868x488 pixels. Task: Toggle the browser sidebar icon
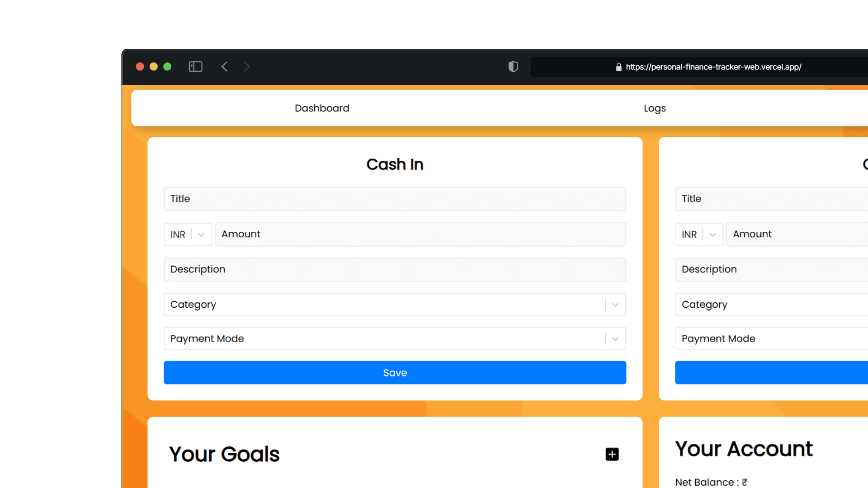(195, 67)
